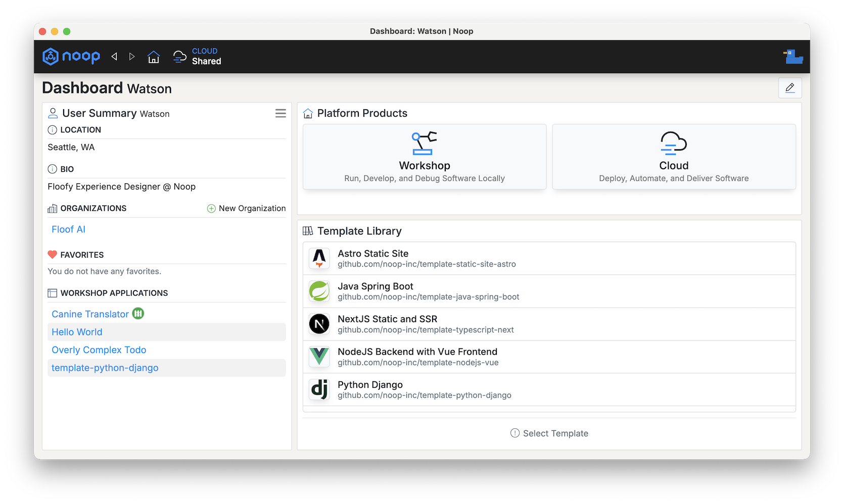Open the User Summary hamburger menu
Image resolution: width=844 pixels, height=504 pixels.
[280, 114]
